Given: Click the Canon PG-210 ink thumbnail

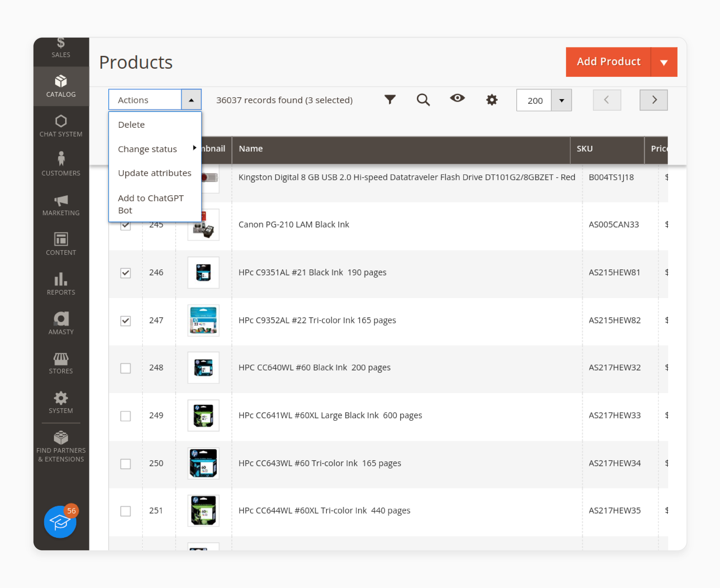Looking at the screenshot, I should coord(203,225).
